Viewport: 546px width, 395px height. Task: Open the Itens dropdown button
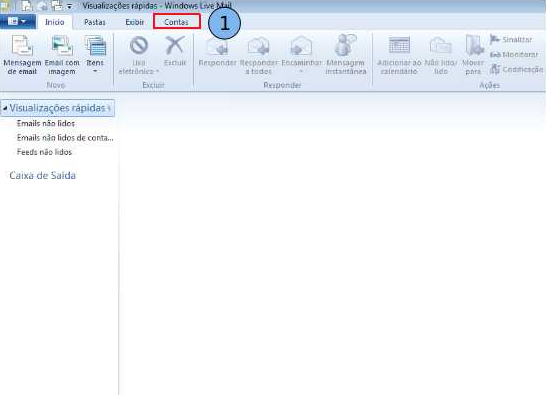95,55
